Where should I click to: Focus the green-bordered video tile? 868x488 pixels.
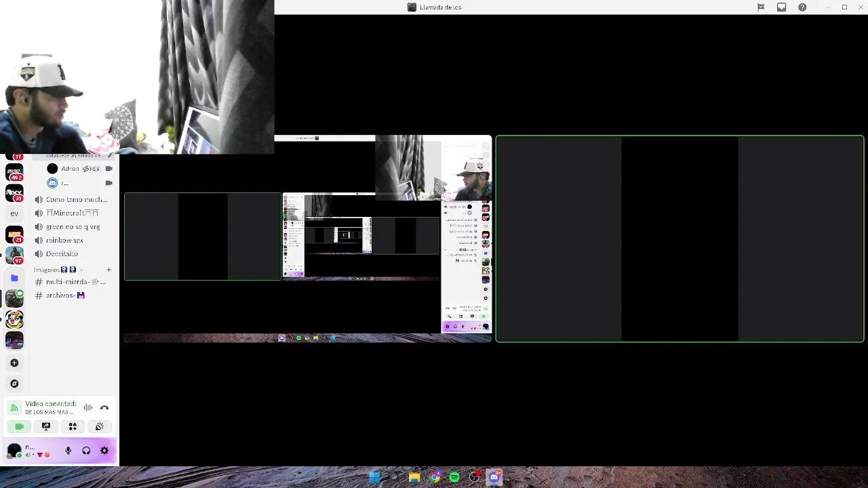(679, 239)
